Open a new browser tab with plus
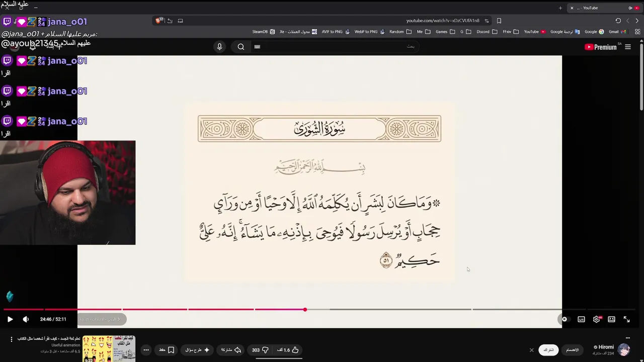The width and height of the screenshot is (644, 362). click(x=560, y=8)
